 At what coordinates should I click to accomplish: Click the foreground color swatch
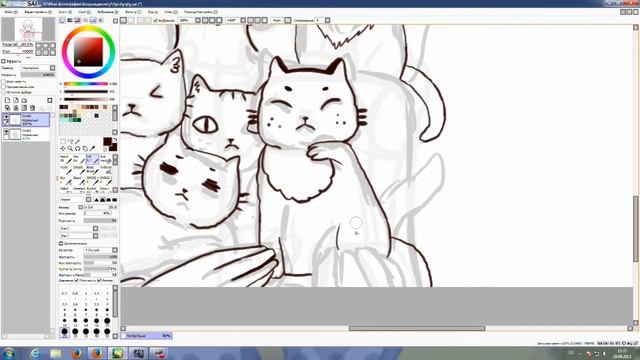click(x=107, y=142)
